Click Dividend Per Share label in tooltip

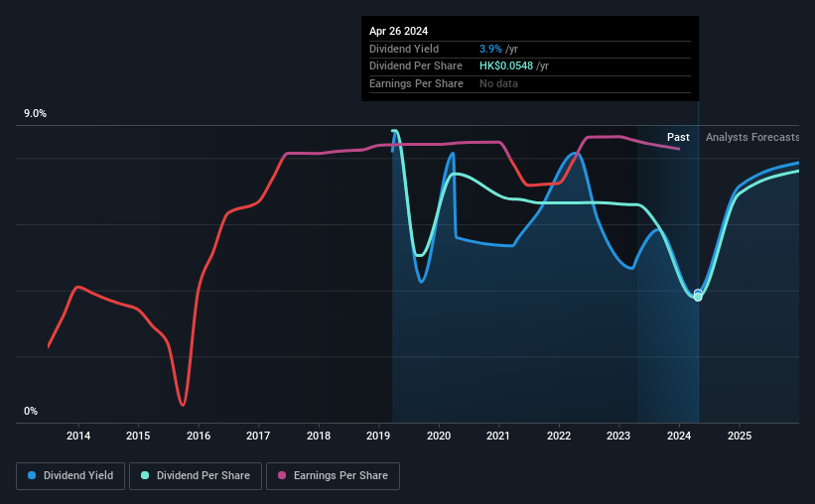coord(416,66)
